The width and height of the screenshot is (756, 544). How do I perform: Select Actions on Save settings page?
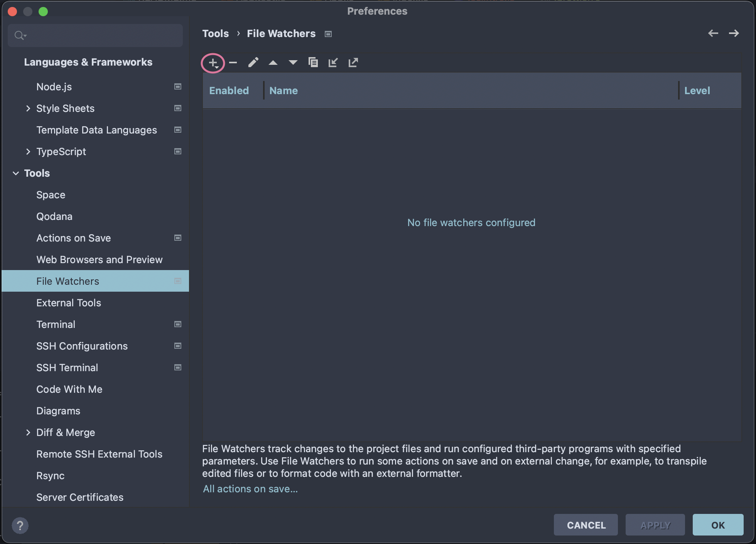coord(74,238)
